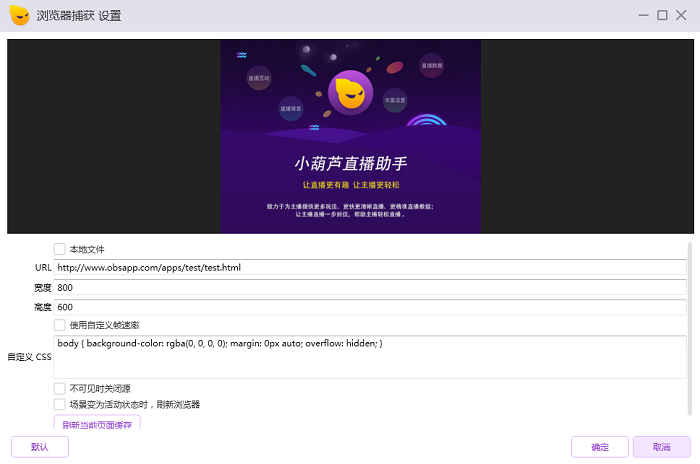Click the app logo icon in title bar
The width and height of the screenshot is (700, 464).
point(19,15)
